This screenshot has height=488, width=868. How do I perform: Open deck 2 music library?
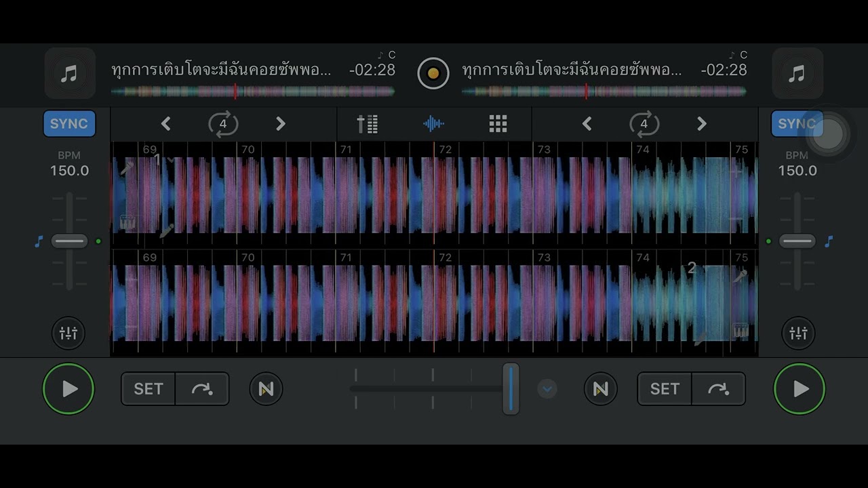797,73
